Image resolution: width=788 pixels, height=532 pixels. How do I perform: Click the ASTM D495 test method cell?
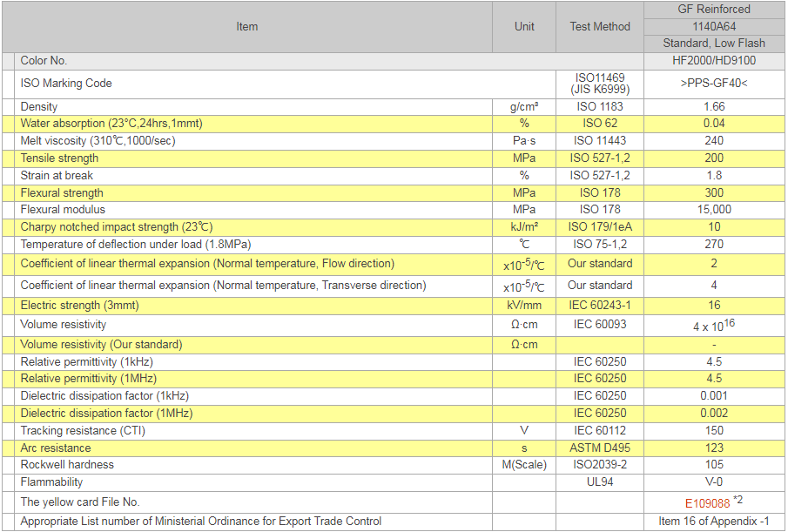[x=600, y=448]
